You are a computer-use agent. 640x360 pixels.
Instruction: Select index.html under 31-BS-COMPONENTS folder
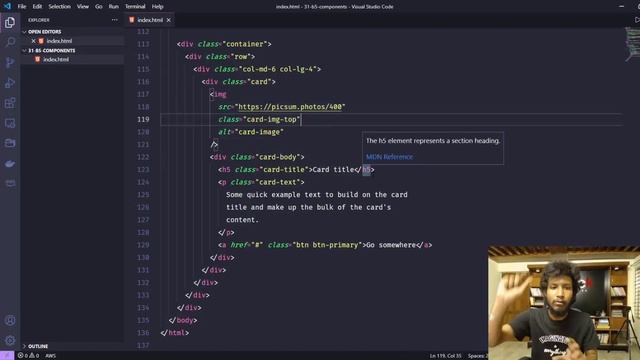(56, 60)
